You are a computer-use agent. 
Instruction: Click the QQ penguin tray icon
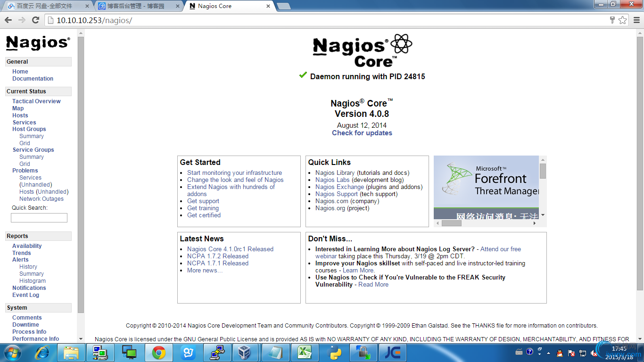pos(560,353)
